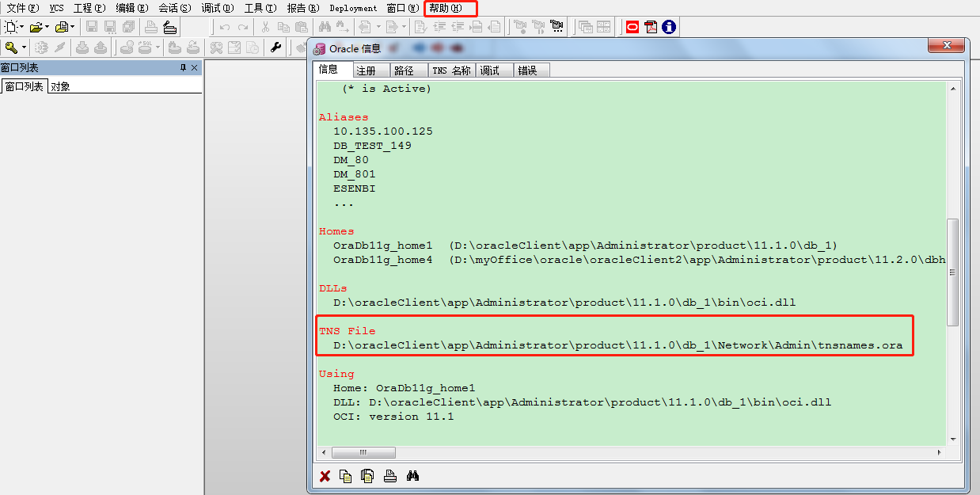This screenshot has height=495, width=980.
Task: Click the OraDb11g_home4 line
Action: 639,260
